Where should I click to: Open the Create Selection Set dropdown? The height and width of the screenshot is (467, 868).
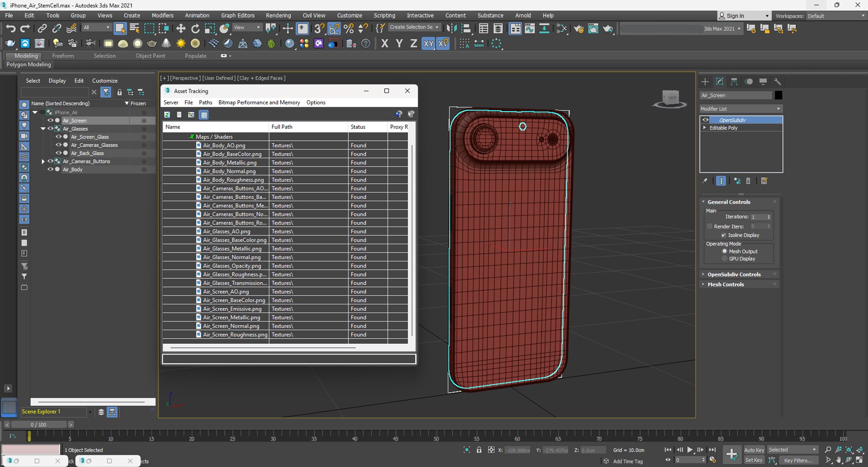click(x=414, y=27)
